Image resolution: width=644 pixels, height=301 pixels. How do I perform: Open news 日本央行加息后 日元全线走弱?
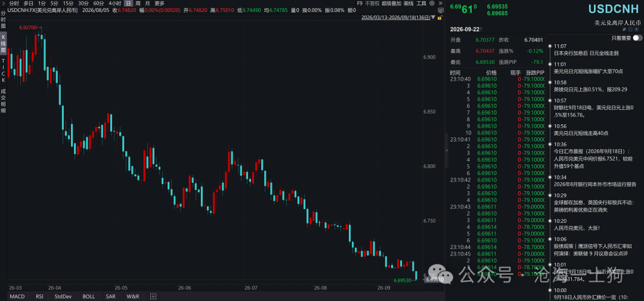pyautogui.click(x=586, y=53)
